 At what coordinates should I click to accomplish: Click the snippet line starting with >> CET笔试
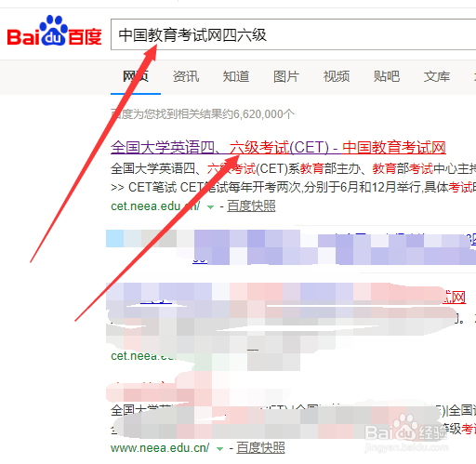[293, 187]
